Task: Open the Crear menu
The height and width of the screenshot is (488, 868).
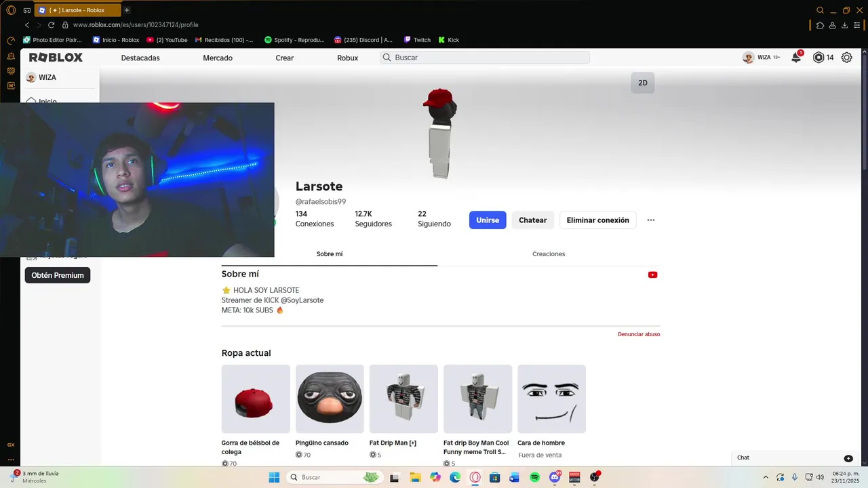Action: [x=285, y=58]
